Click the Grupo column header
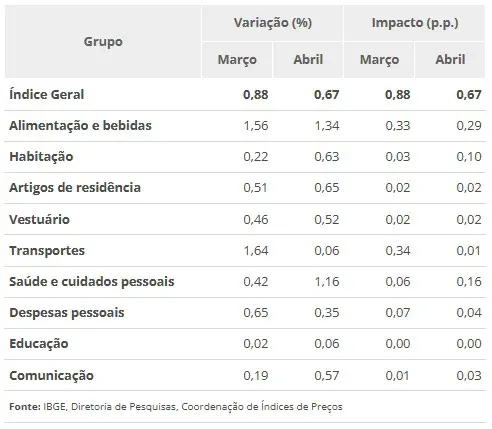 [x=103, y=42]
